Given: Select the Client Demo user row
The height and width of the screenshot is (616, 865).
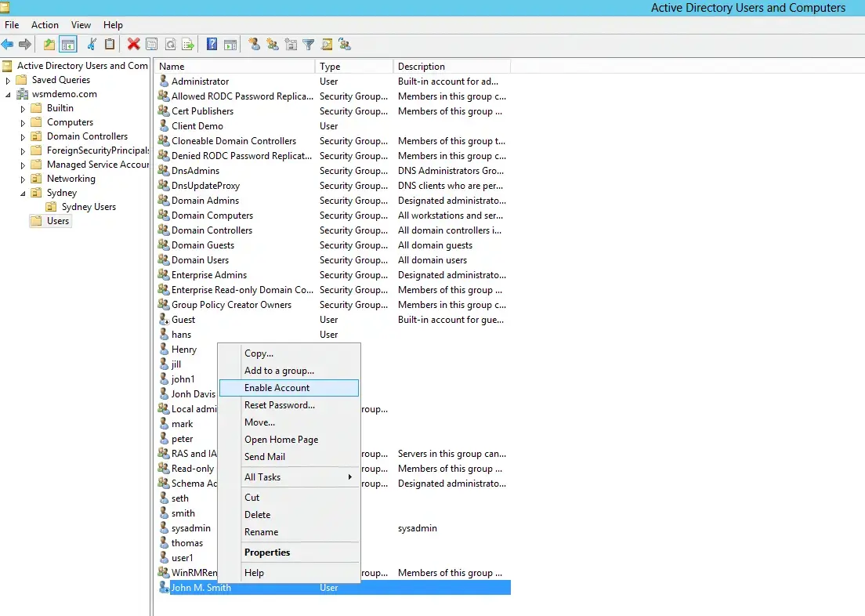Looking at the screenshot, I should point(333,126).
